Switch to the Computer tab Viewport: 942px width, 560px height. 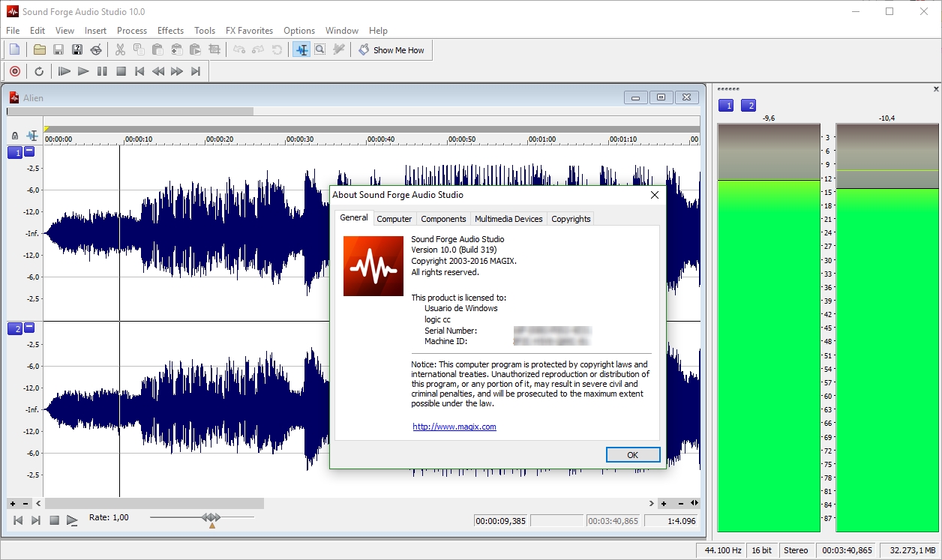pos(394,219)
